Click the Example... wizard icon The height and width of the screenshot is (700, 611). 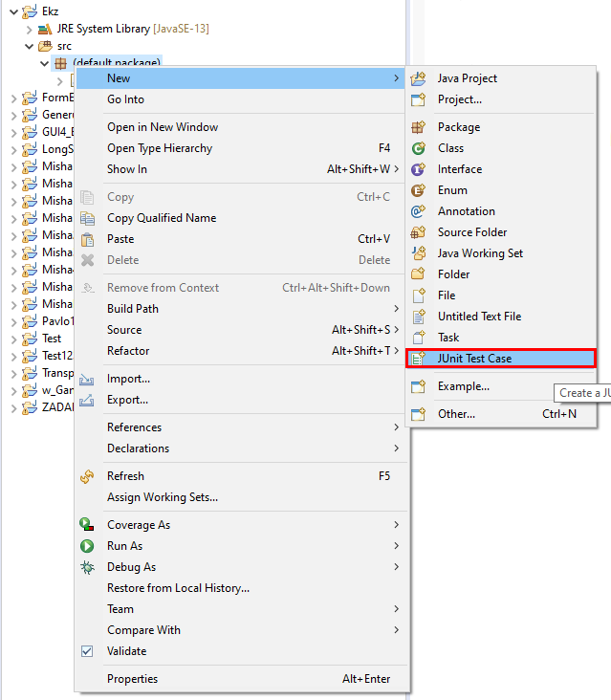pyautogui.click(x=418, y=386)
